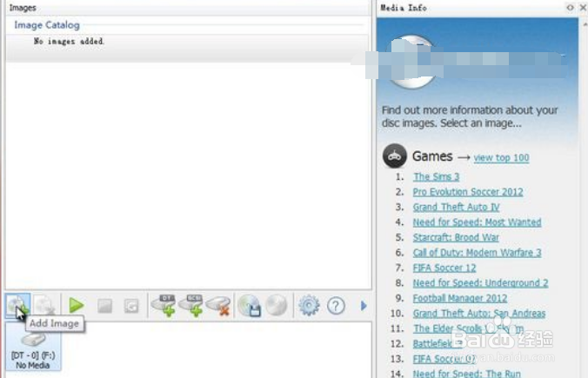Screen dimensions: 588x378
Task: Click the Images panel title
Action: tap(23, 8)
